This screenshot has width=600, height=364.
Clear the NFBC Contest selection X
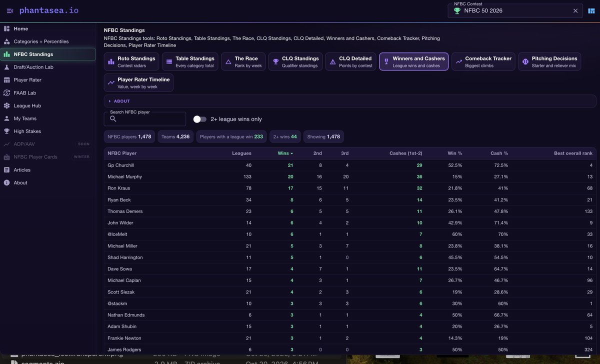tap(575, 10)
